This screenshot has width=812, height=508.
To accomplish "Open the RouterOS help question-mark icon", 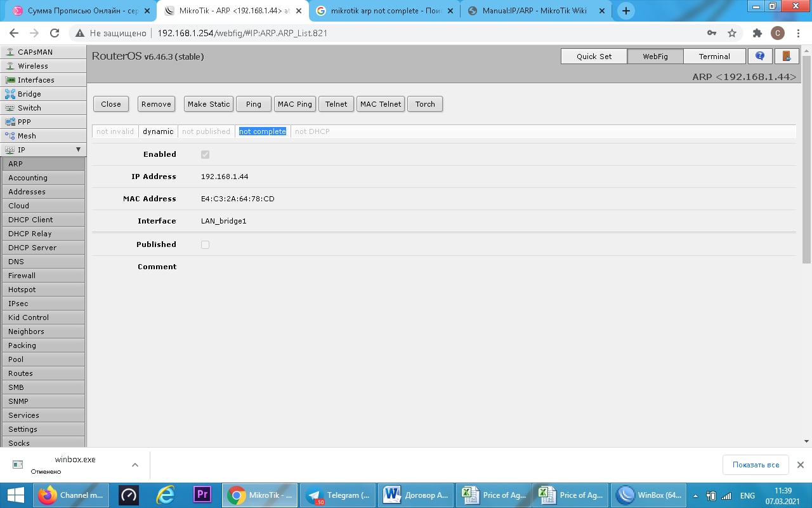I will (760, 56).
